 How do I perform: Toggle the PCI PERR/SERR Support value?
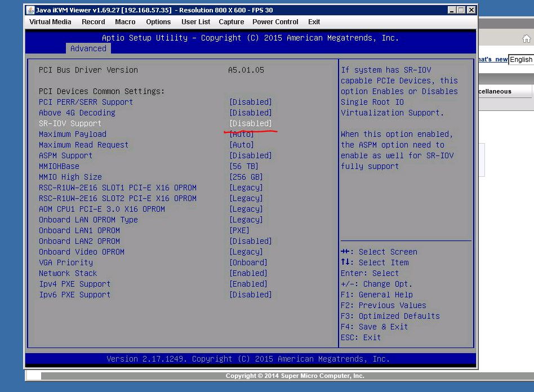(250, 102)
